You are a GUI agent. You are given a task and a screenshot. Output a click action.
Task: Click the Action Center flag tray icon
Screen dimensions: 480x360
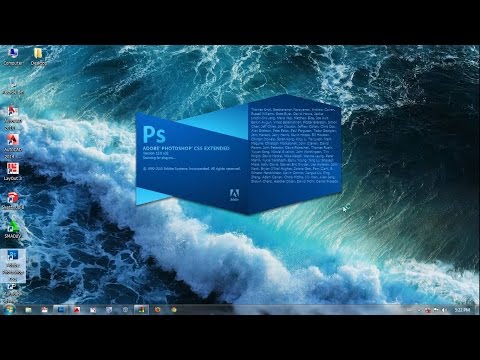436,310
